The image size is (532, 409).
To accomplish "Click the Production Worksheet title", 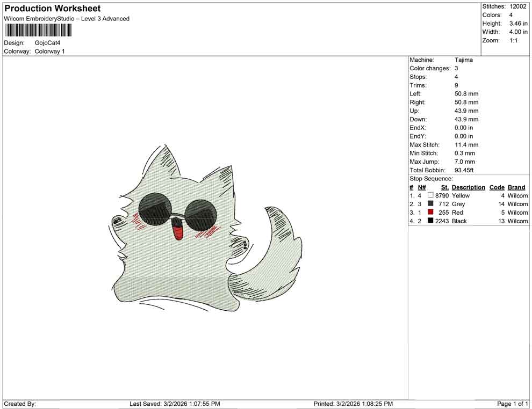I will point(52,9).
